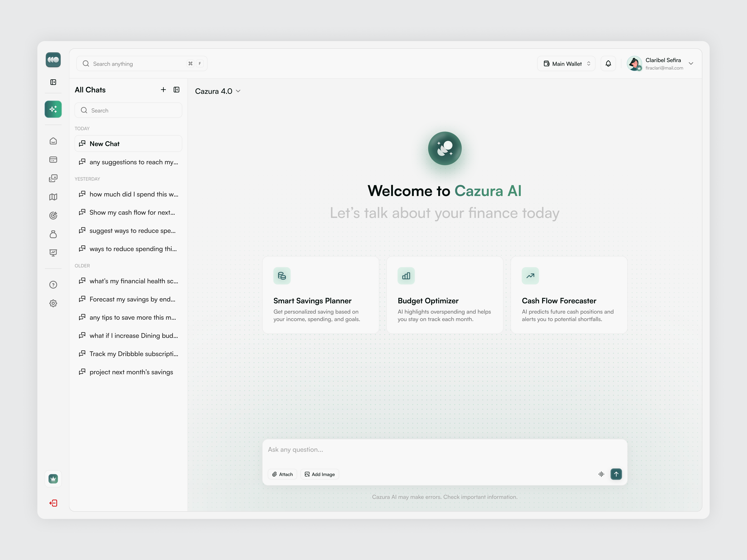Select the Savings money bag icon
Viewport: 747px width, 560px height.
(53, 234)
